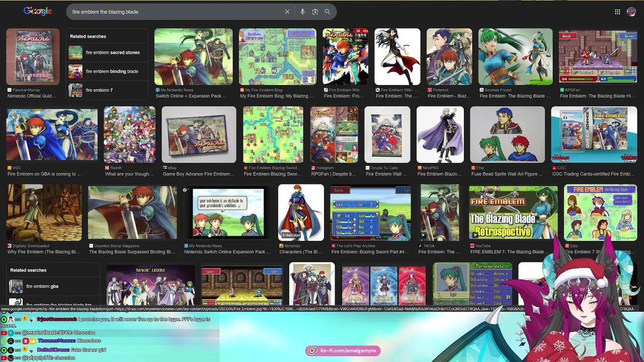Open Etsy Fuse Bead Sprite Wall Art image
This screenshot has width=644, height=362.
tap(507, 135)
